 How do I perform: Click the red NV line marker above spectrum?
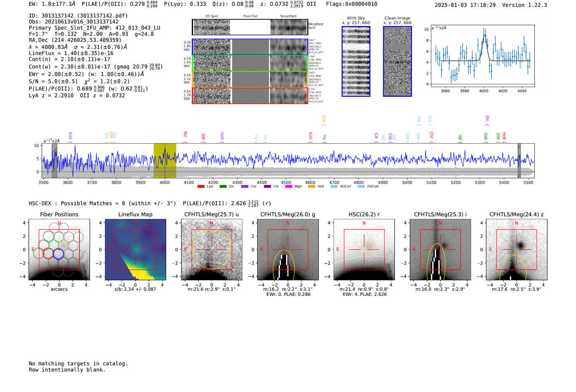click(185, 137)
